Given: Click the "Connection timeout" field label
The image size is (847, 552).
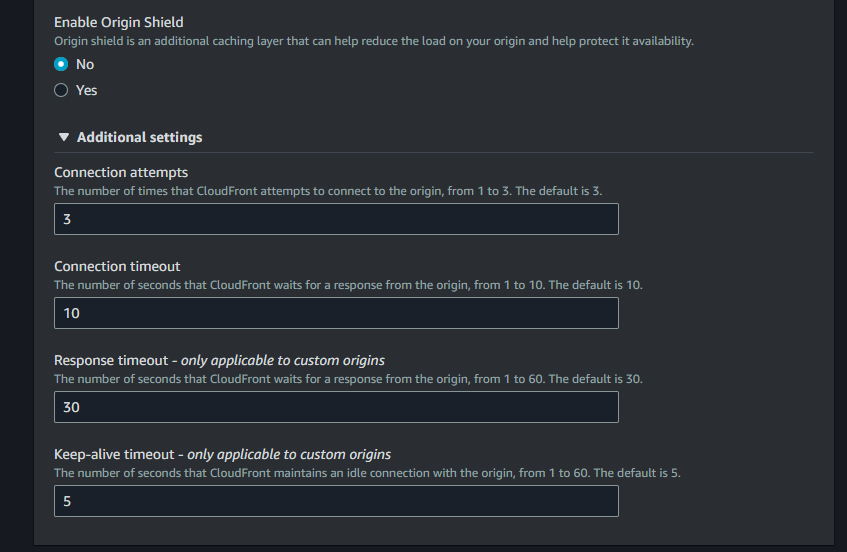Looking at the screenshot, I should click(117, 266).
